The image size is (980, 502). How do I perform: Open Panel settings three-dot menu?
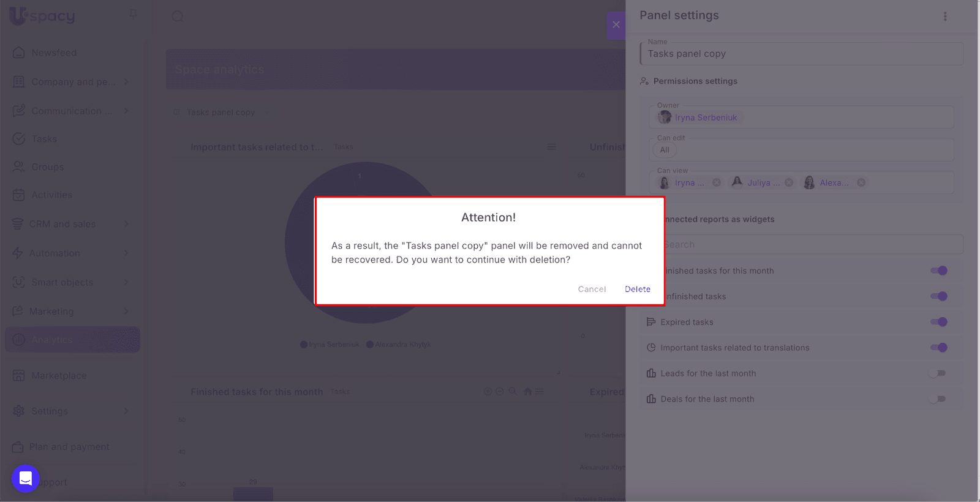(x=945, y=17)
